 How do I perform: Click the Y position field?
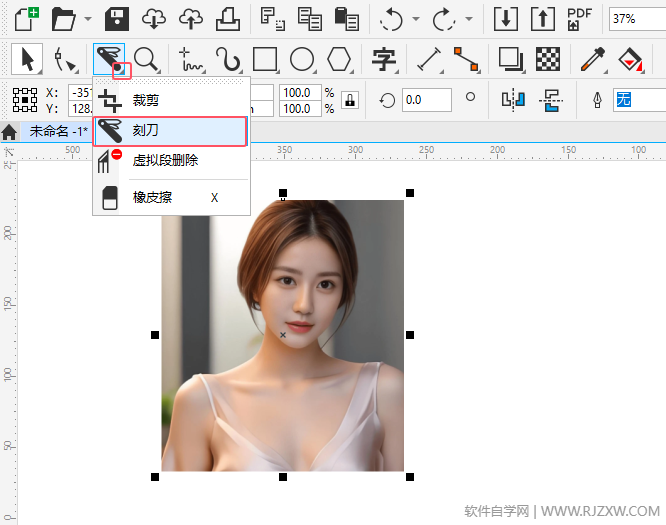[81, 109]
